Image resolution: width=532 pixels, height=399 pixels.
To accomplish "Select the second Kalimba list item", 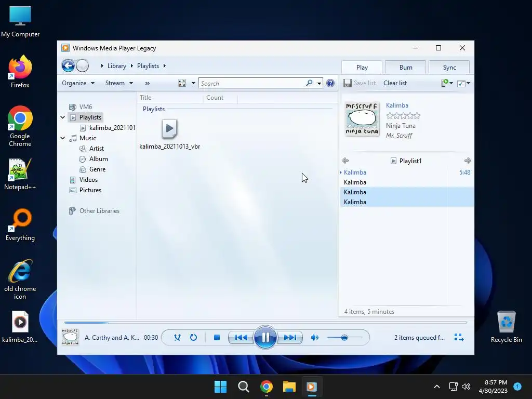I will point(406,182).
